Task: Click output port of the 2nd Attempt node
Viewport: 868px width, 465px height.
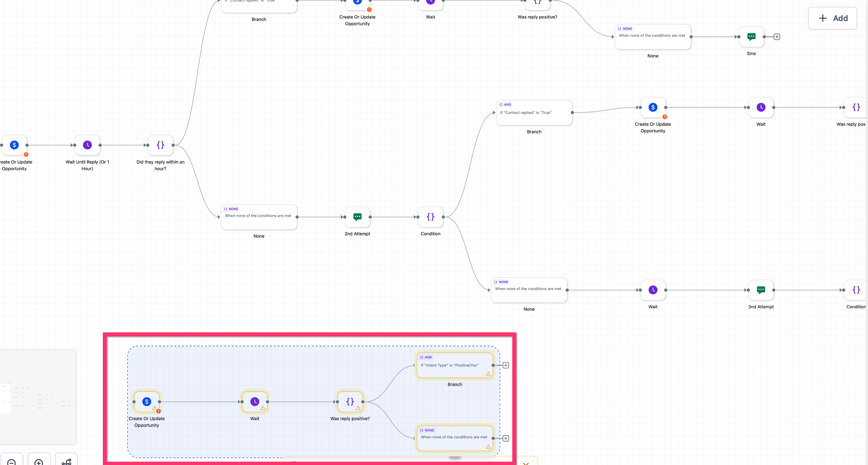Action: tap(370, 217)
